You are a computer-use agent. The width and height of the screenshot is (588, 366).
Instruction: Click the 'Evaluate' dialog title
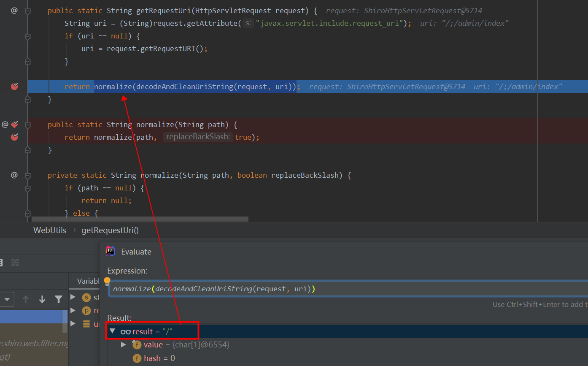136,252
